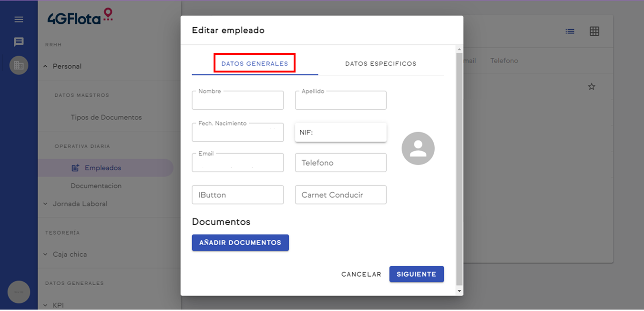644x311 pixels.
Task: Expand Caja chica section
Action: pyautogui.click(x=46, y=254)
